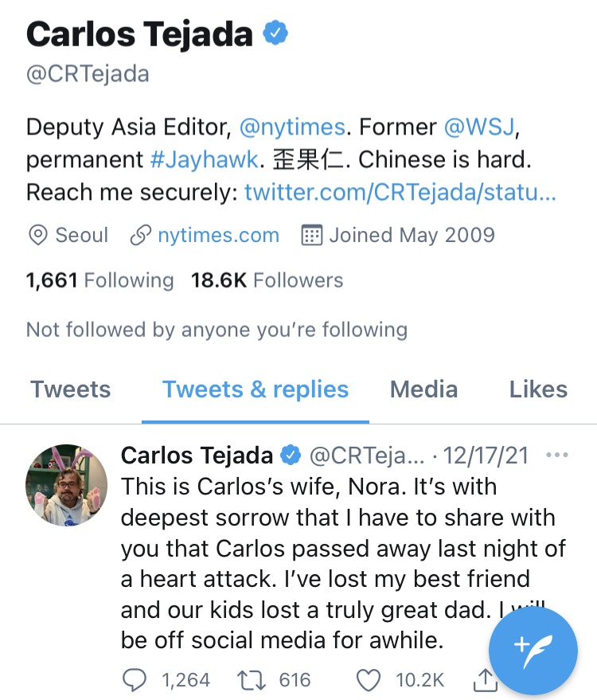Screen dimensions: 597x700
Task: Select the Tweets & replies tab
Action: (x=256, y=389)
